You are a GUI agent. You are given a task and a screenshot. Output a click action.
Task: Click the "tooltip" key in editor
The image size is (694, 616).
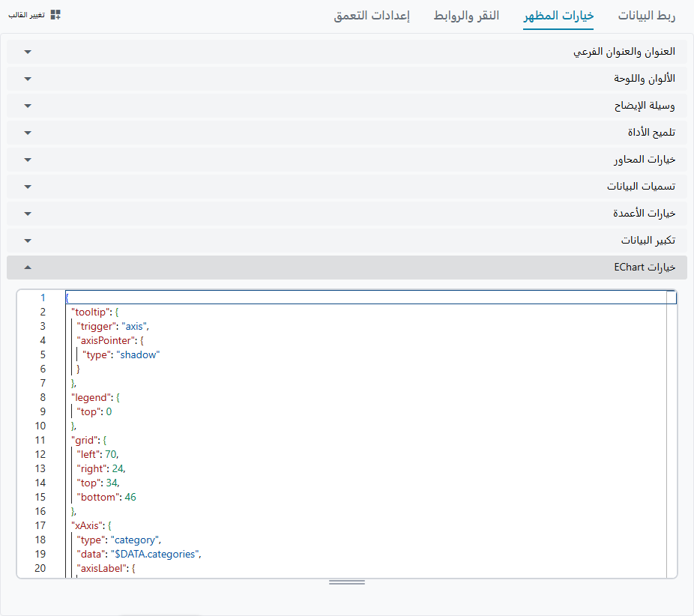click(x=90, y=312)
